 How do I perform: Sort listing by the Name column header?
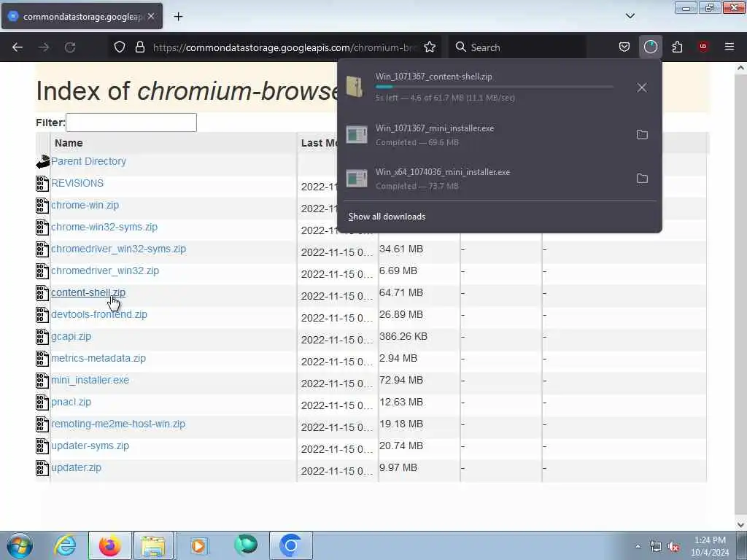pyautogui.click(x=69, y=144)
